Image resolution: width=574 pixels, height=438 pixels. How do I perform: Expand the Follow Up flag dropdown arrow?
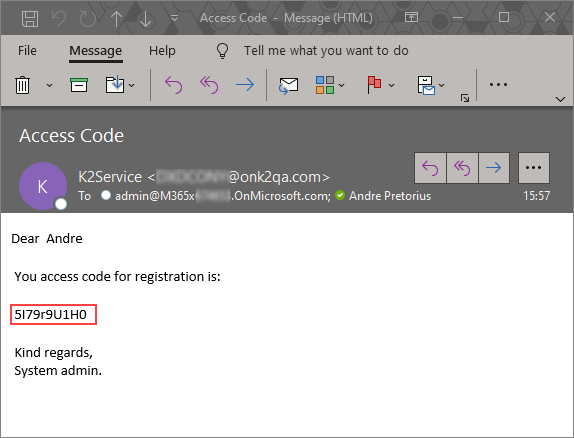click(x=391, y=85)
